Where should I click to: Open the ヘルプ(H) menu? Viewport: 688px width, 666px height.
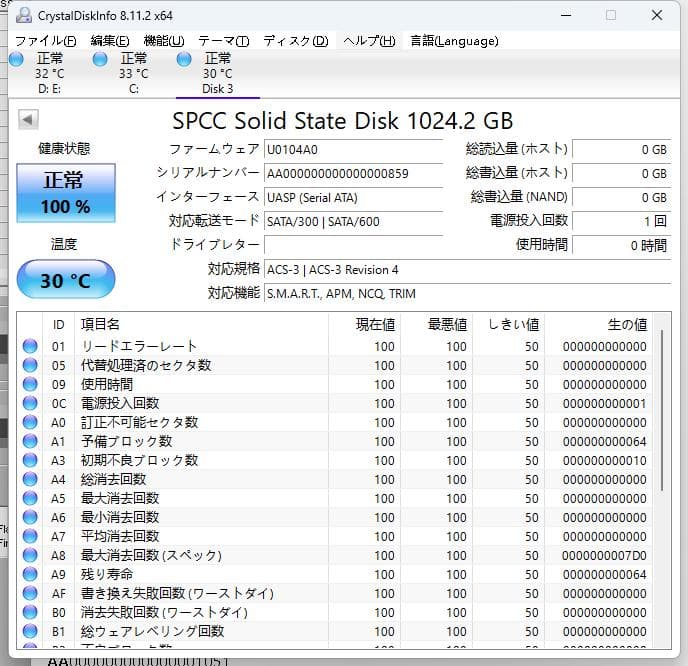[x=369, y=41]
